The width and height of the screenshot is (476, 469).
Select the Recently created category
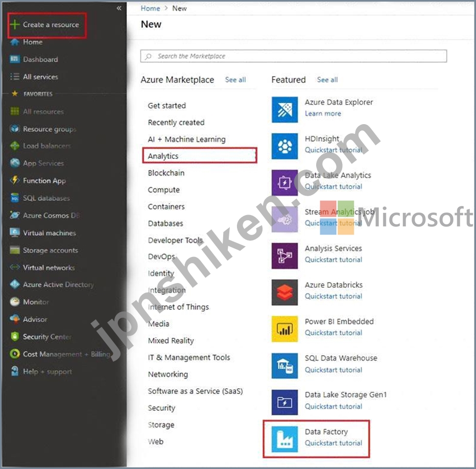[176, 123]
